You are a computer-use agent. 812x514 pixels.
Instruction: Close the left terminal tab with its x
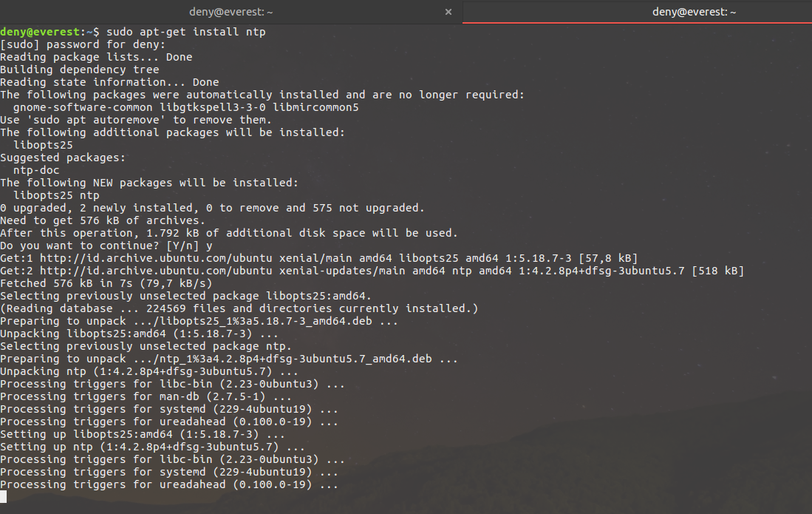(448, 12)
